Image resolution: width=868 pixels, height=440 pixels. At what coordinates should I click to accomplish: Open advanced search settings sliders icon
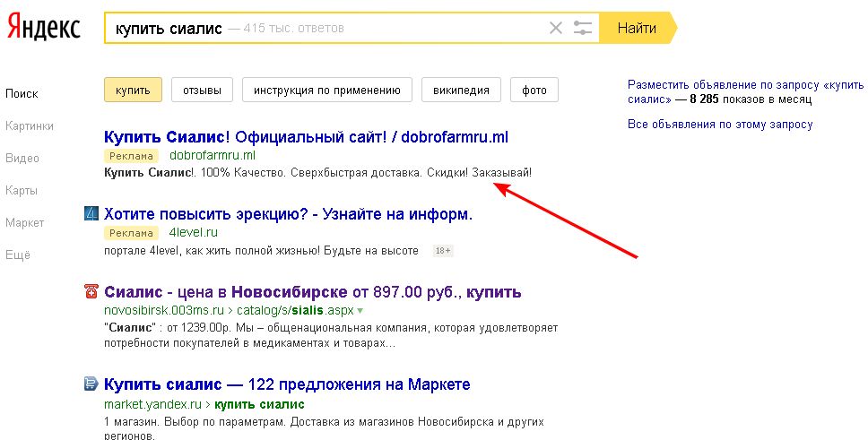(584, 29)
